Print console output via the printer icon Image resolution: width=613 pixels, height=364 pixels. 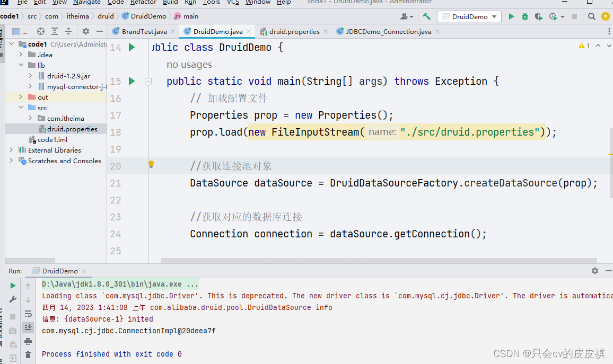(x=28, y=341)
